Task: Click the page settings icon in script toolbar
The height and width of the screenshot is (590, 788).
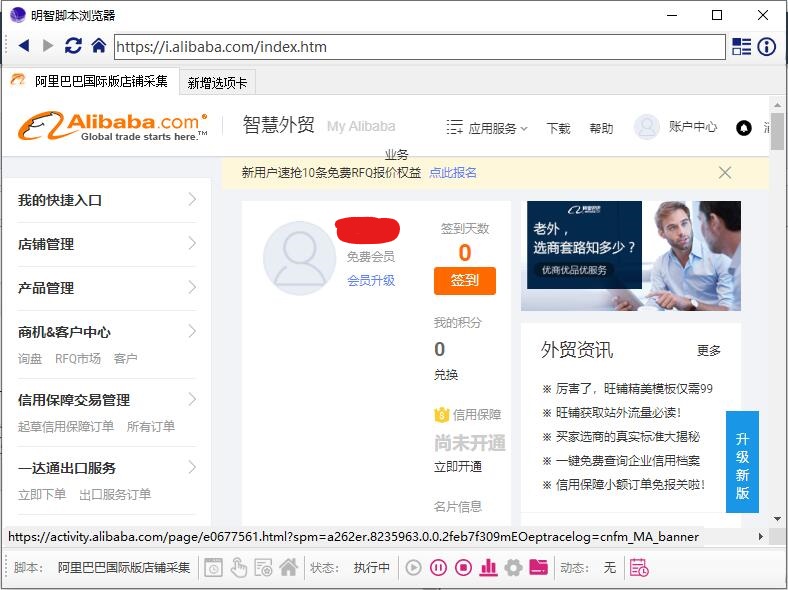Action: point(263,568)
